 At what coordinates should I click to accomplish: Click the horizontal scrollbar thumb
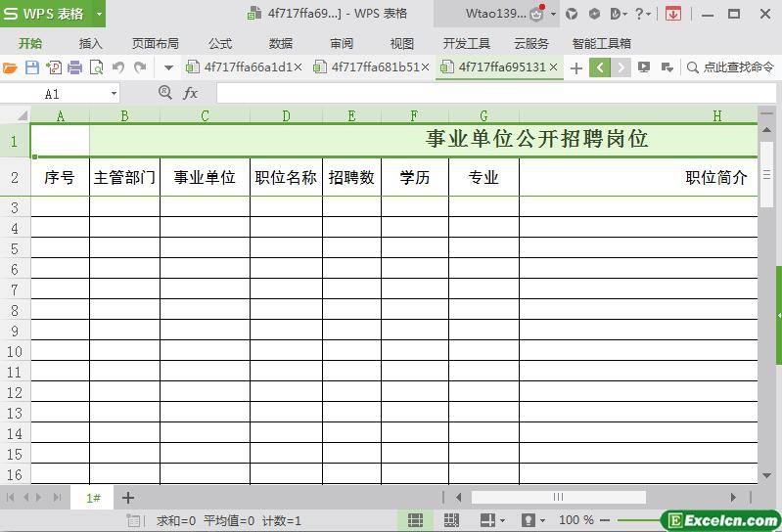(x=558, y=497)
